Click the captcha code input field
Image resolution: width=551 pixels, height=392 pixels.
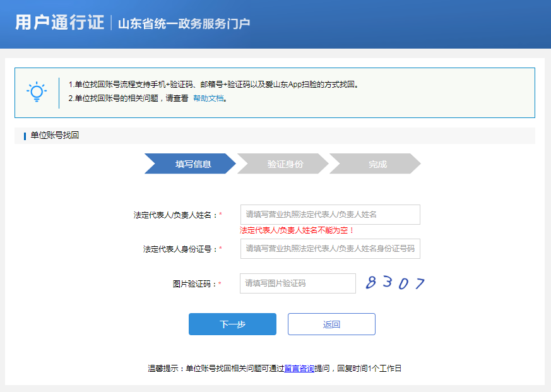(x=297, y=283)
